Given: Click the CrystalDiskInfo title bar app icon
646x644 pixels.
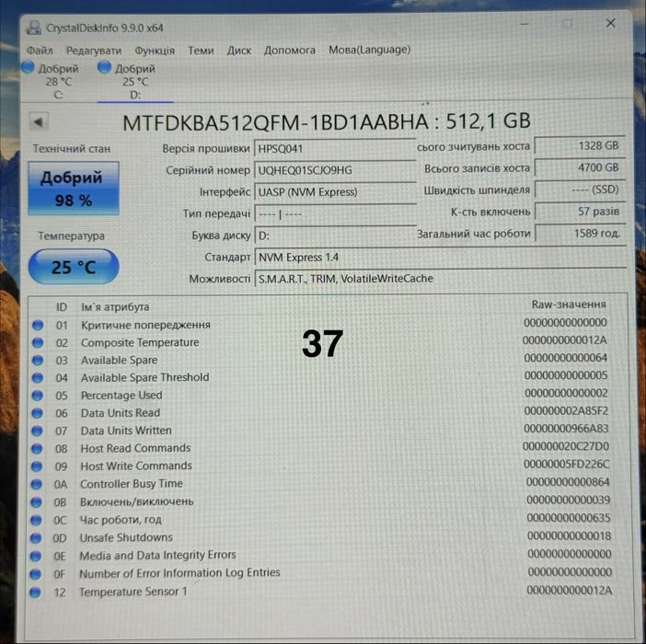Looking at the screenshot, I should tap(34, 29).
